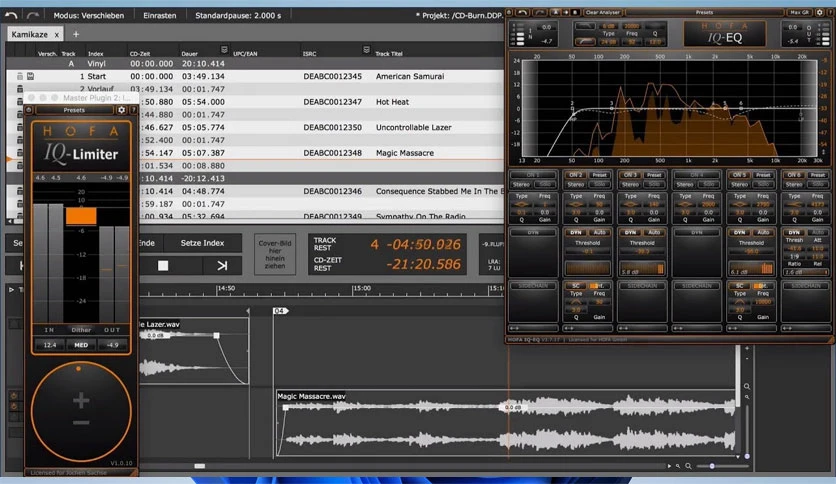This screenshot has height=484, width=836.
Task: Add a new project tab with plus
Action: 76,34
